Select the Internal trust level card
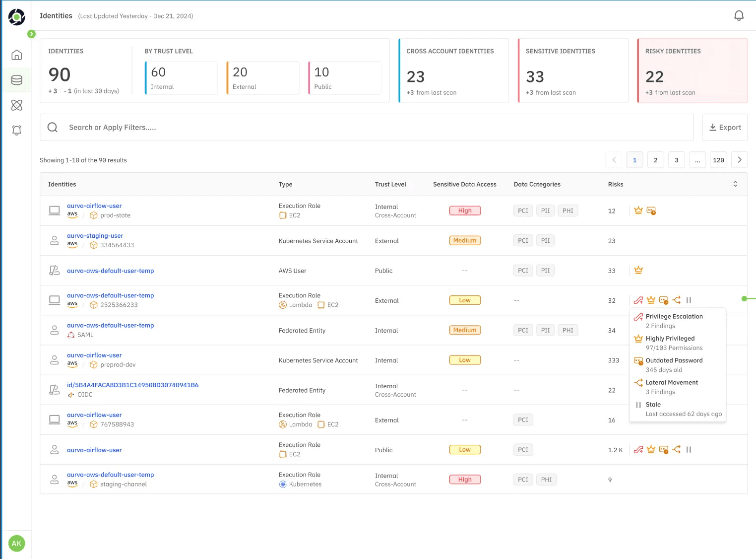The height and width of the screenshot is (559, 756). [181, 78]
